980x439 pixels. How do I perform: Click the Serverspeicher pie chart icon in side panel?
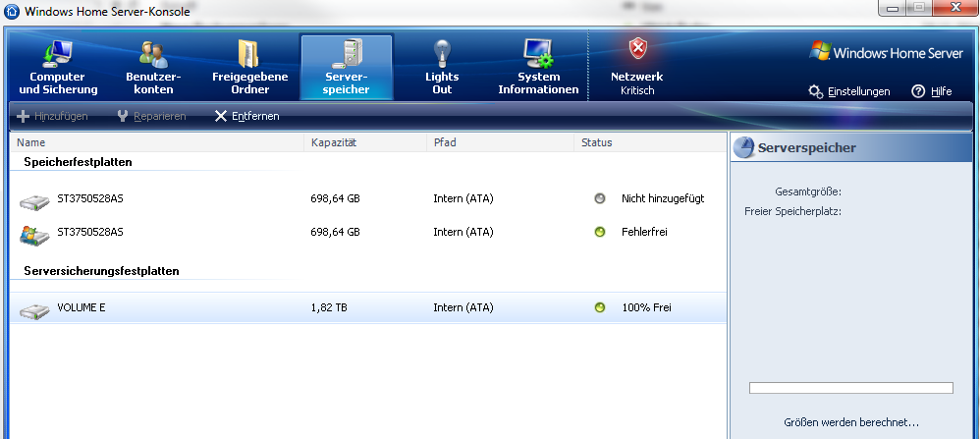coord(743,147)
